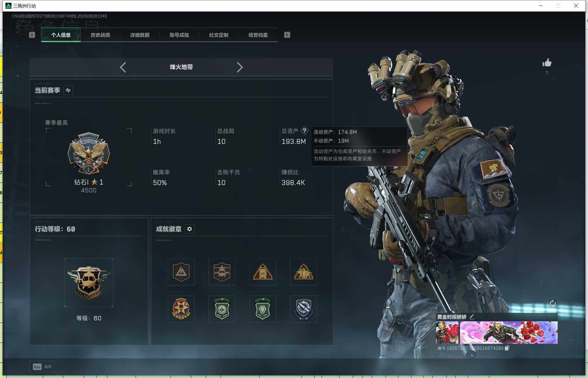The image size is (588, 378).
Task: Select the blue swirl shield achievement badge
Action: 303,309
